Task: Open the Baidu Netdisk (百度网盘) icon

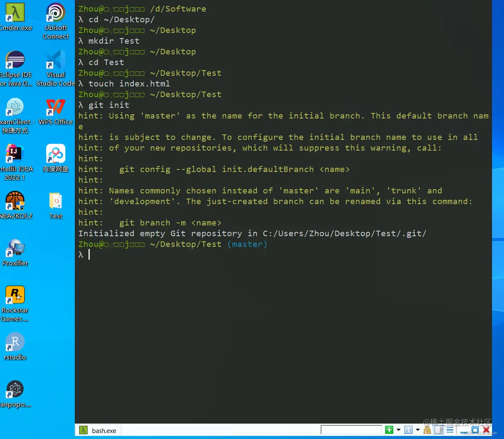Action: pyautogui.click(x=56, y=159)
